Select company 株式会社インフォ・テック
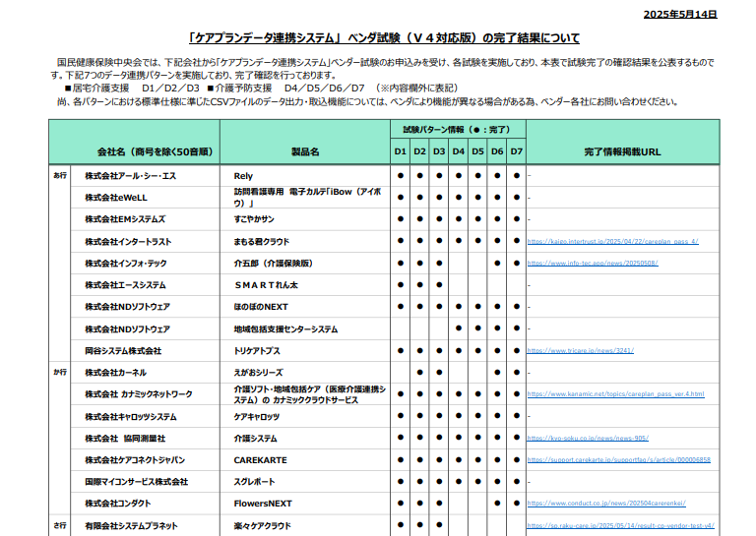 (x=125, y=263)
